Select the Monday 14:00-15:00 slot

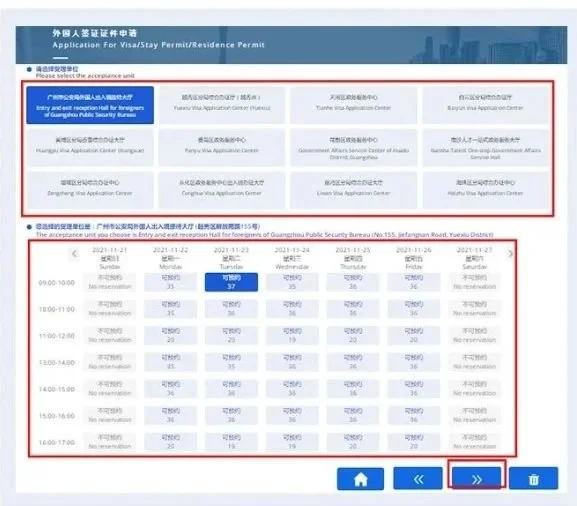click(170, 389)
